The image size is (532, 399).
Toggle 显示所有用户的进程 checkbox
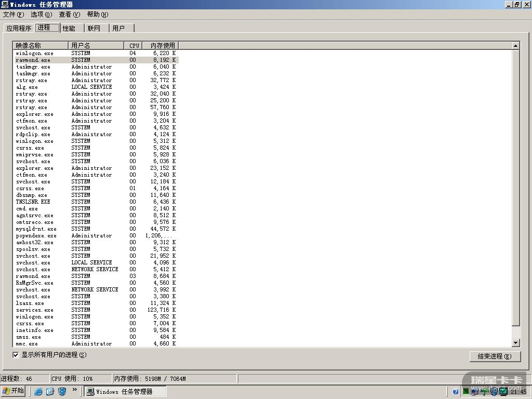coord(16,355)
